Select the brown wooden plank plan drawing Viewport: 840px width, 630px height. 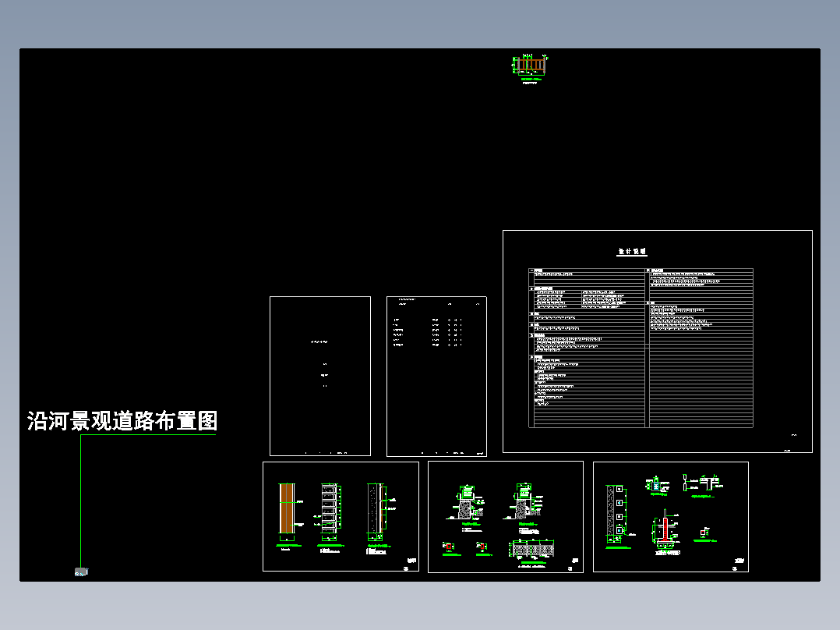click(x=287, y=509)
